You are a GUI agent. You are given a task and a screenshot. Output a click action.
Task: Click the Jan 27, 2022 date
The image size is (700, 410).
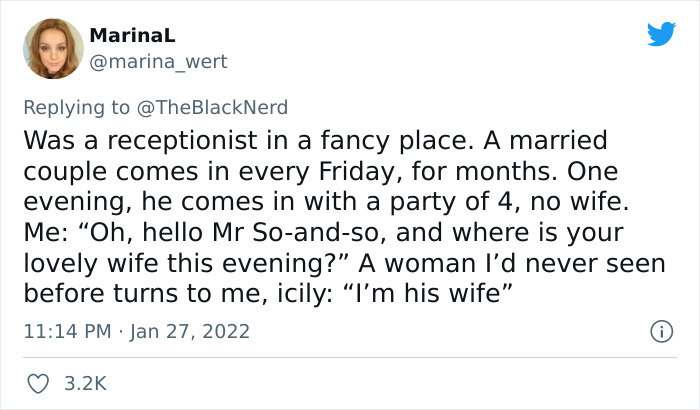tap(188, 330)
